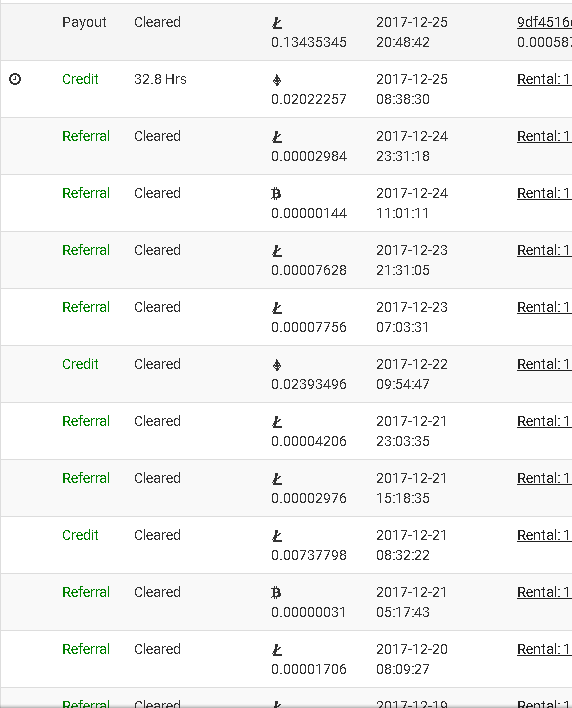This screenshot has height=708, width=572.
Task: Open the Rental link dated 2017-12-24 23:31:18
Action: [x=544, y=136]
